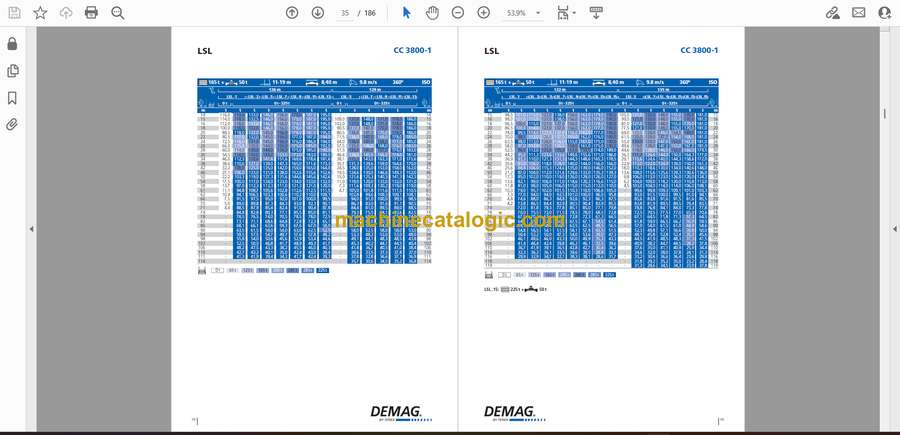Choose the Selection arrow tool
Viewport: 900px width, 435px height.
[406, 13]
